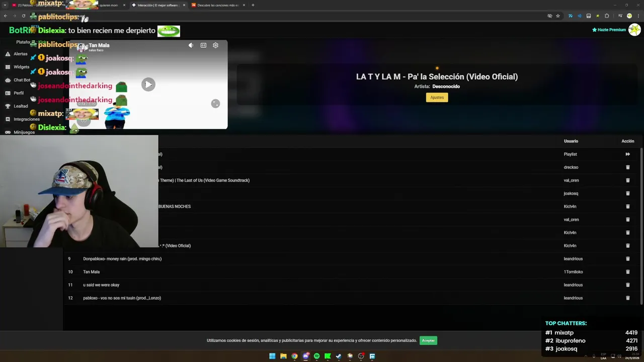Open a new browser tab
The height and width of the screenshot is (362, 644).
253,5
